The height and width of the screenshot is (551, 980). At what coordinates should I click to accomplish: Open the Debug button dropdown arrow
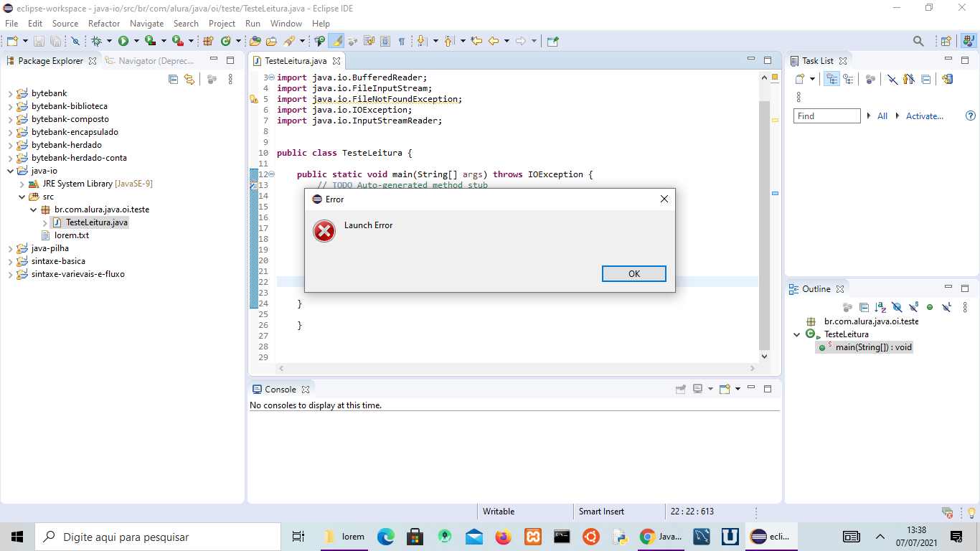point(109,42)
